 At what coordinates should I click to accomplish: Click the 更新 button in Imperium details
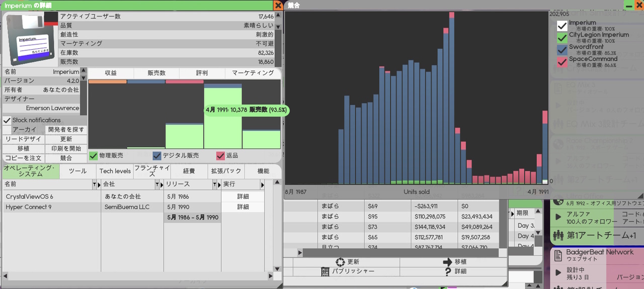click(66, 139)
